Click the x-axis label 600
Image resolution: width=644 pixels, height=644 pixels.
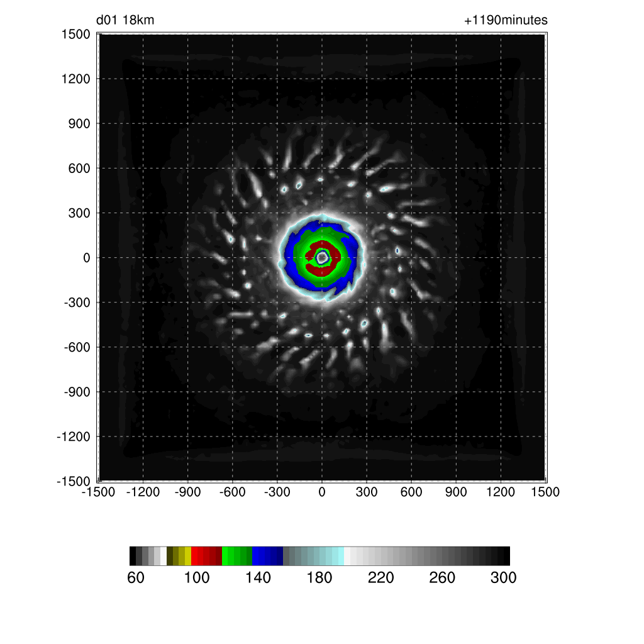(411, 492)
